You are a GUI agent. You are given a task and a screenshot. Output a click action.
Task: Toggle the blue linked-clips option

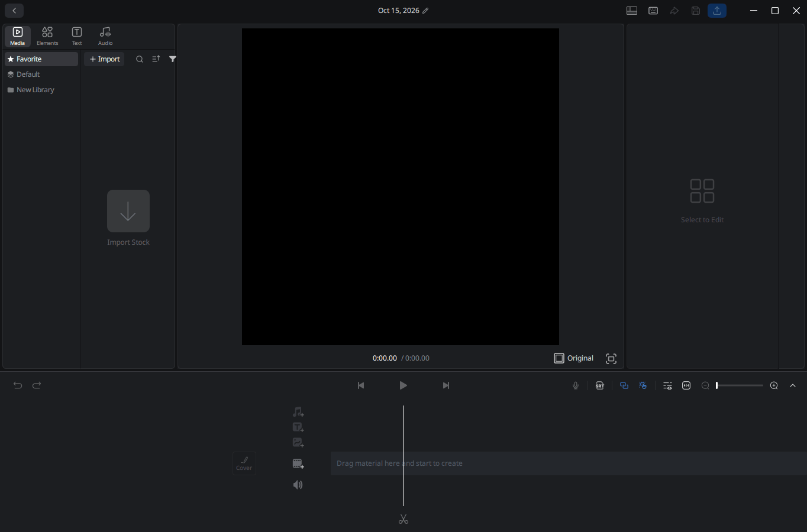click(x=624, y=385)
